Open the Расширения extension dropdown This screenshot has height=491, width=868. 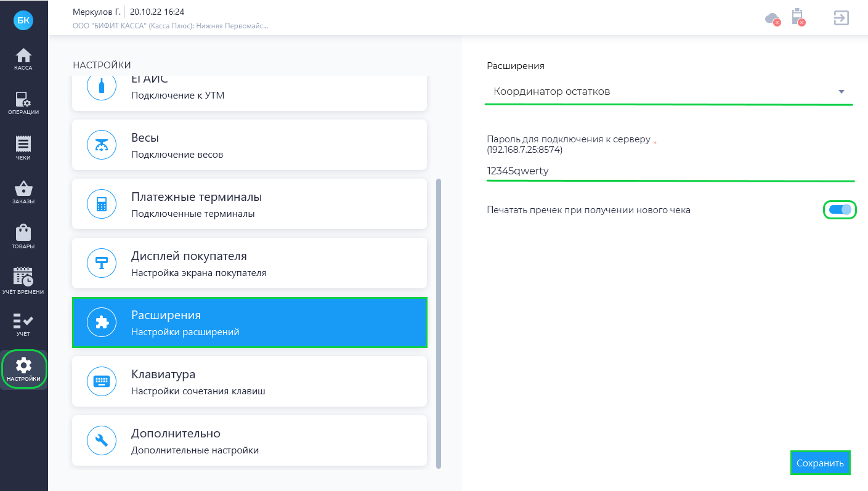[x=670, y=92]
